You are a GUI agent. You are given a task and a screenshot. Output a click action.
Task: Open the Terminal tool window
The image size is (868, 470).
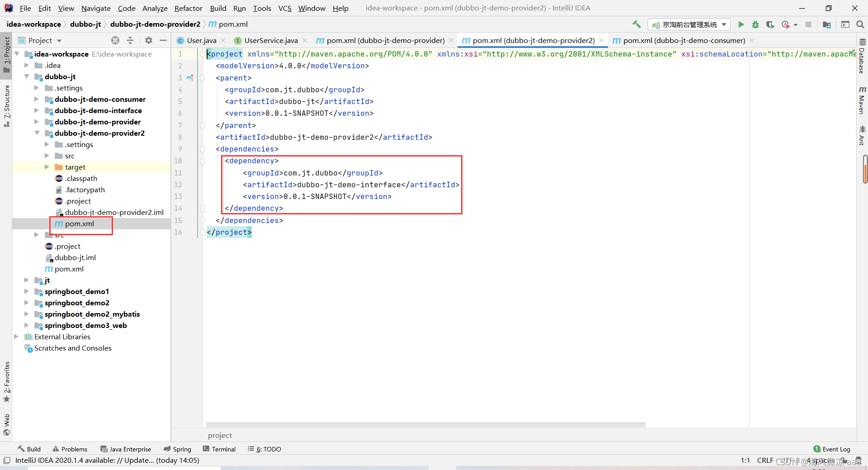(219, 449)
